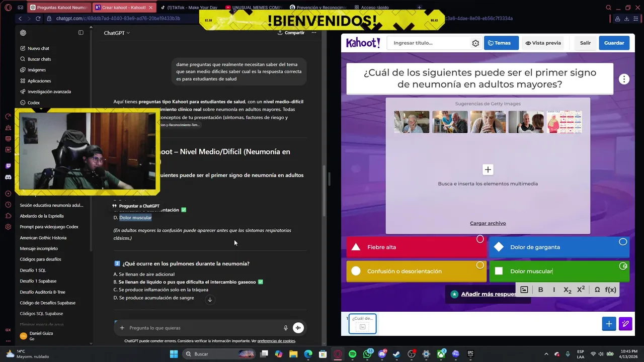The height and width of the screenshot is (362, 644).
Task: Open Codex in the sidebar
Action: (34, 103)
